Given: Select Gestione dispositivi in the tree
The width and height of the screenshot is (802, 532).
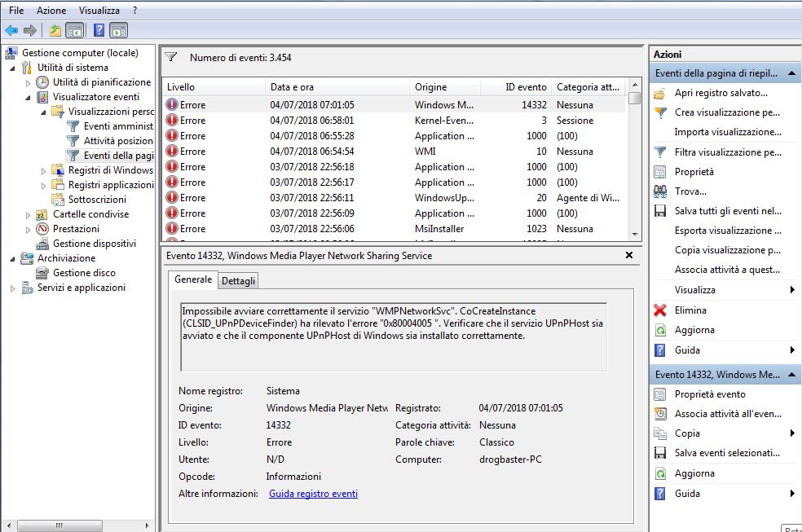Looking at the screenshot, I should click(94, 244).
